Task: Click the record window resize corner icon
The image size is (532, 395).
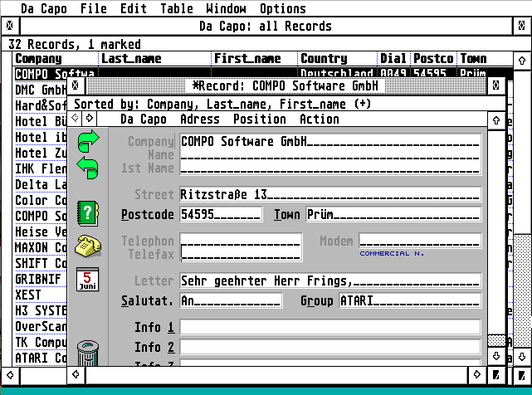Action: click(x=496, y=375)
